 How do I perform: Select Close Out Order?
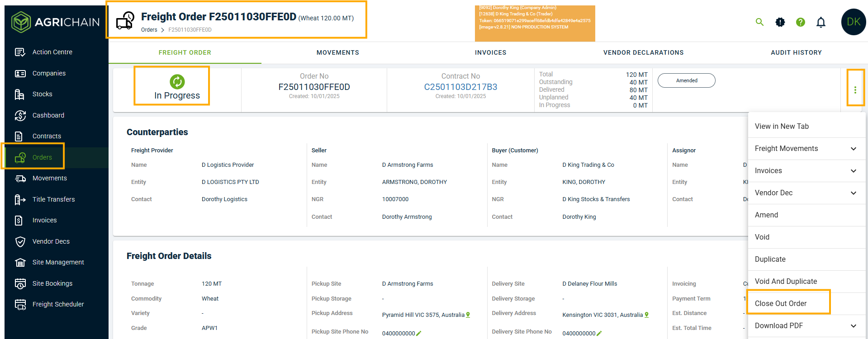[x=807, y=304]
